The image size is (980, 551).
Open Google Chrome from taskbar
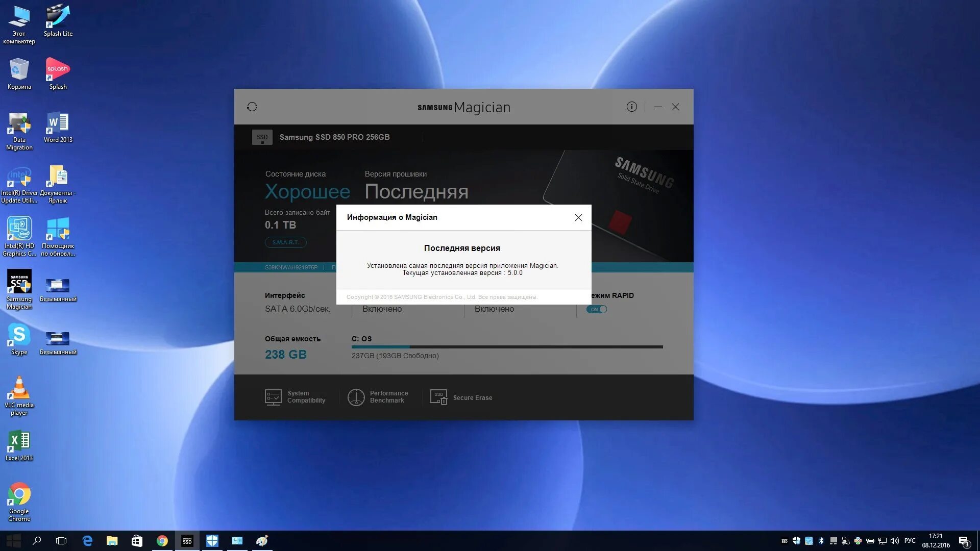click(x=162, y=541)
